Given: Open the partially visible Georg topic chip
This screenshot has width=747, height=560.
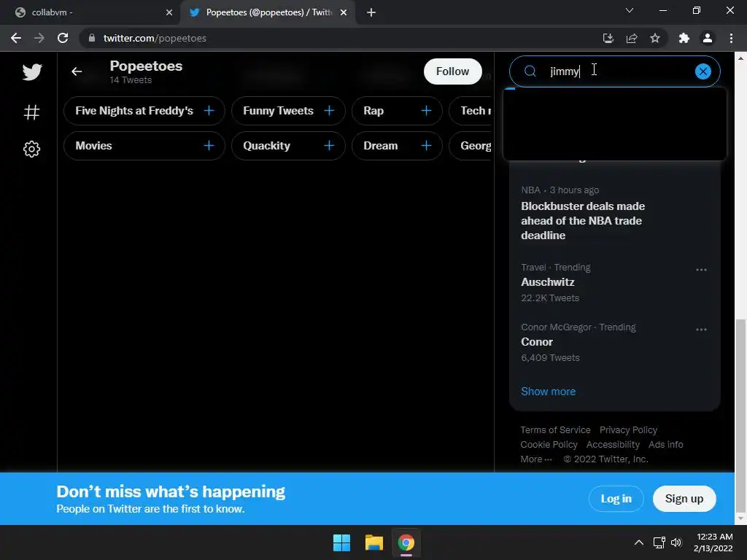Looking at the screenshot, I should (x=471, y=146).
